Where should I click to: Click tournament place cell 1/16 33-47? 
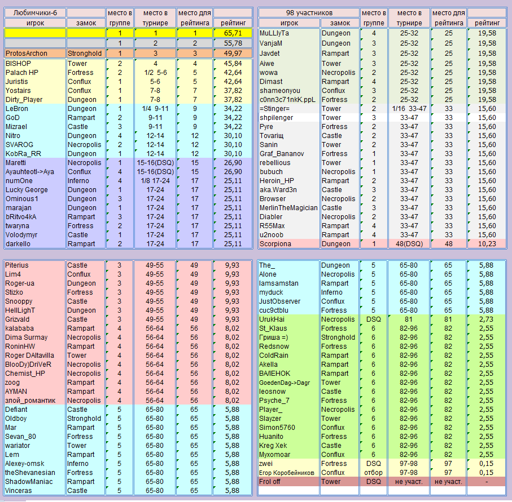(x=409, y=108)
